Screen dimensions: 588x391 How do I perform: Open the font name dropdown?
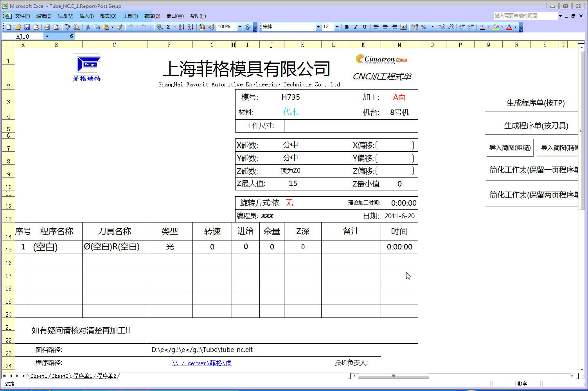[318, 27]
